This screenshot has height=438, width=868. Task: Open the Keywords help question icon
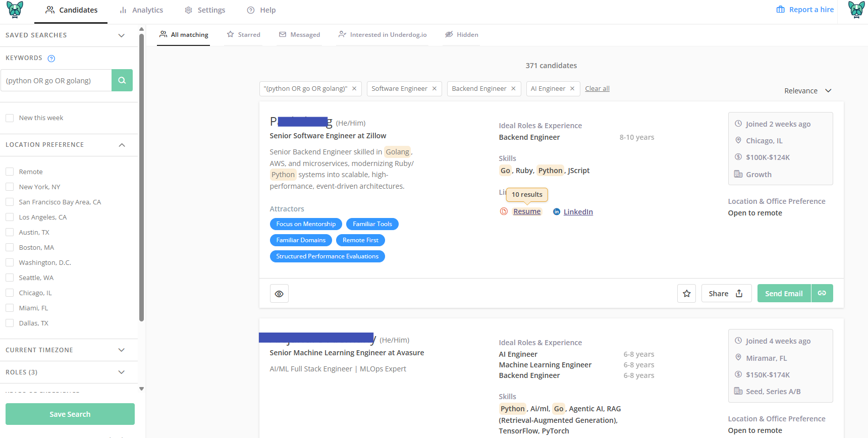[x=51, y=59]
